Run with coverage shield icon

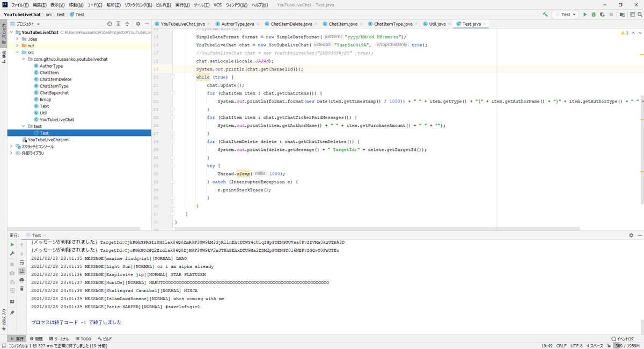click(602, 14)
